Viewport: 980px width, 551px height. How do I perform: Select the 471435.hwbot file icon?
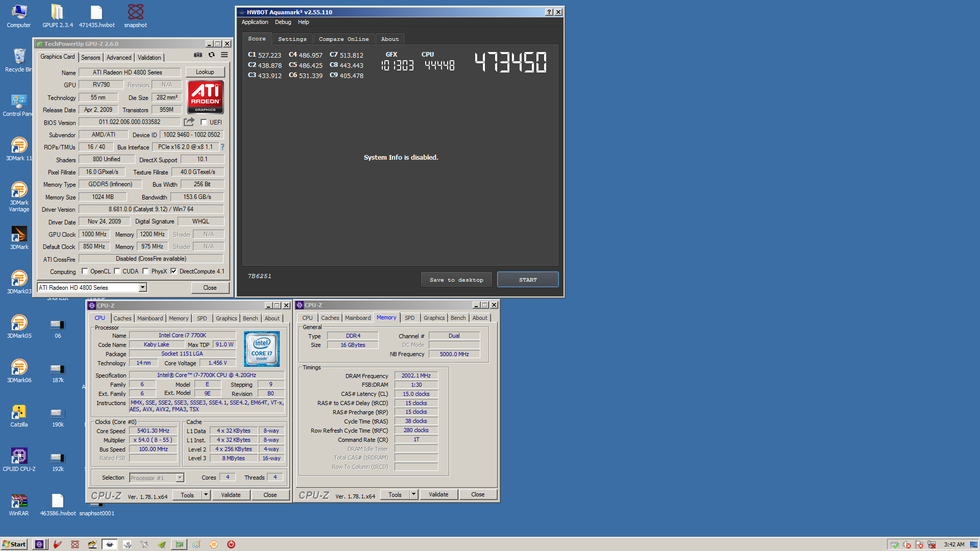pos(96,15)
